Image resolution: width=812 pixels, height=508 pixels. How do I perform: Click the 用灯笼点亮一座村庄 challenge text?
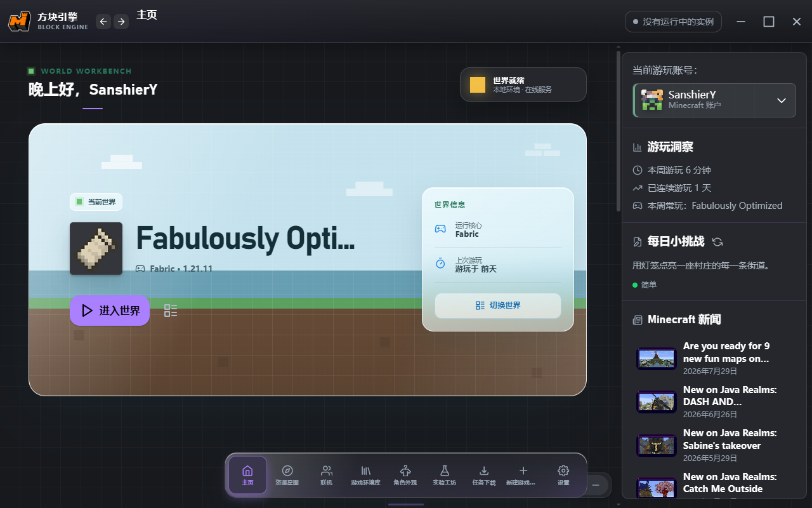[x=701, y=265]
